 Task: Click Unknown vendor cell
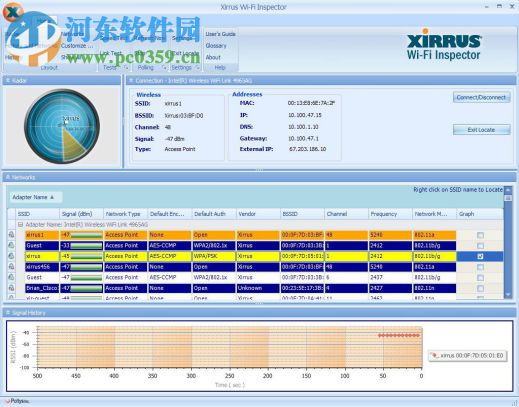coord(258,288)
